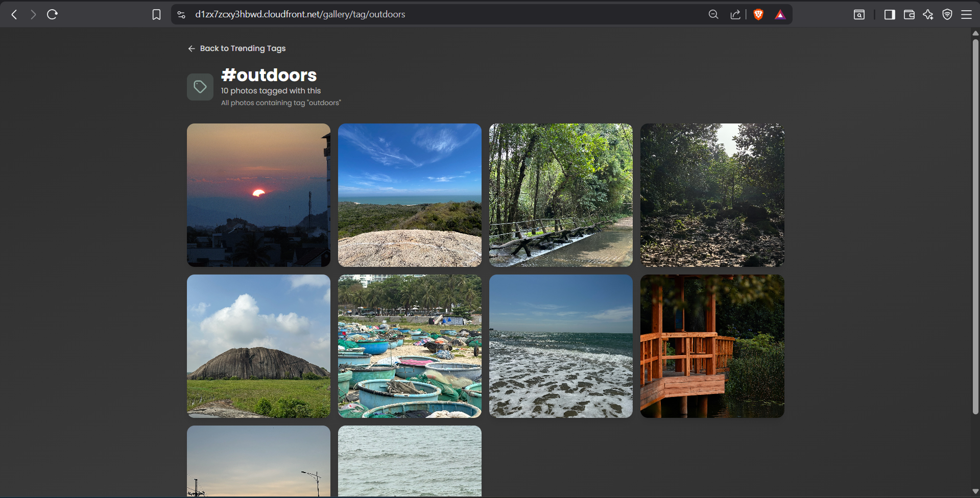
Task: View the fishing boats photo
Action: (409, 345)
